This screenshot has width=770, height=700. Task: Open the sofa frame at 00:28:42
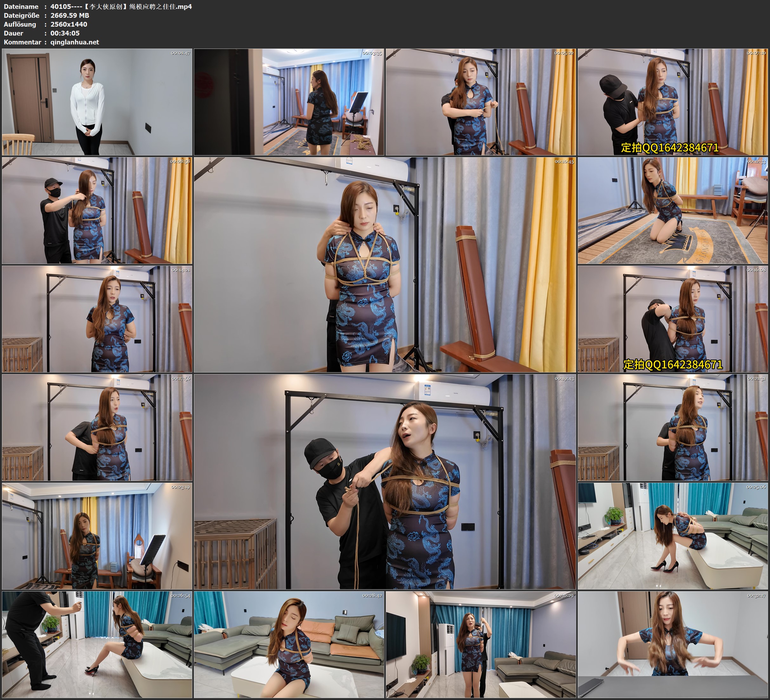(x=289, y=644)
